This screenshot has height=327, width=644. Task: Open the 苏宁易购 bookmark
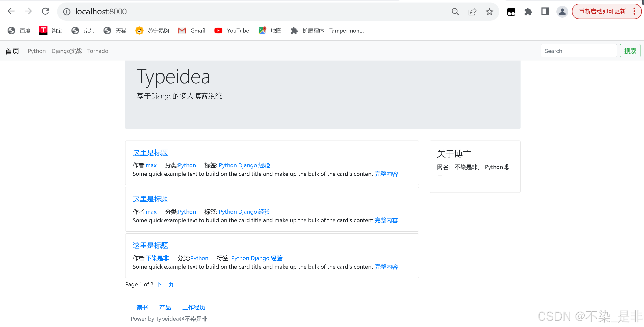coord(152,31)
